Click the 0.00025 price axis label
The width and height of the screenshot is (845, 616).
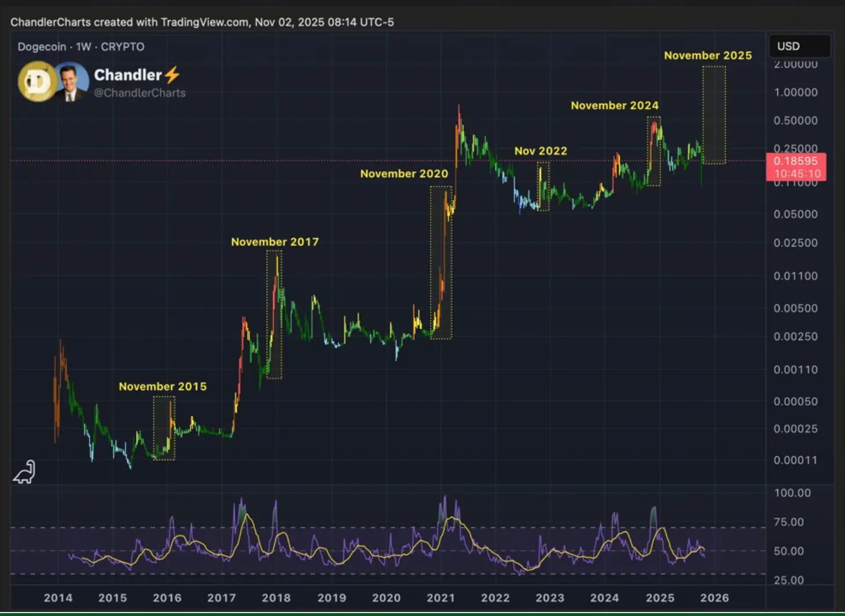tap(796, 428)
